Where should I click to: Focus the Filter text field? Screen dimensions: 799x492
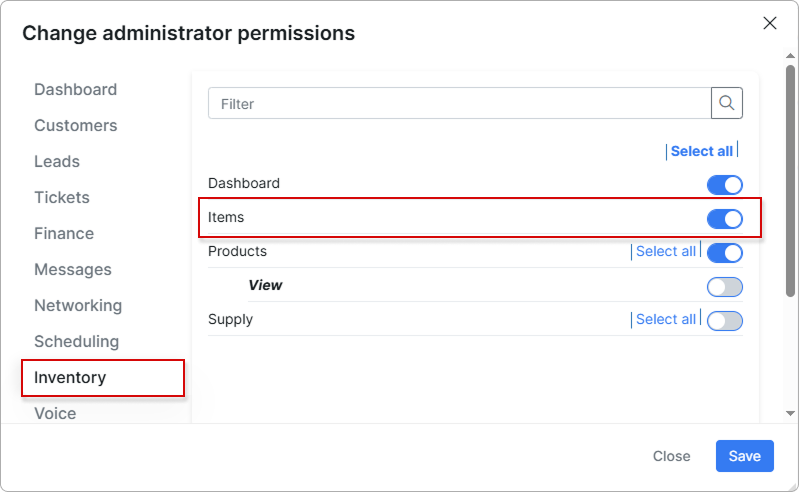[x=460, y=103]
